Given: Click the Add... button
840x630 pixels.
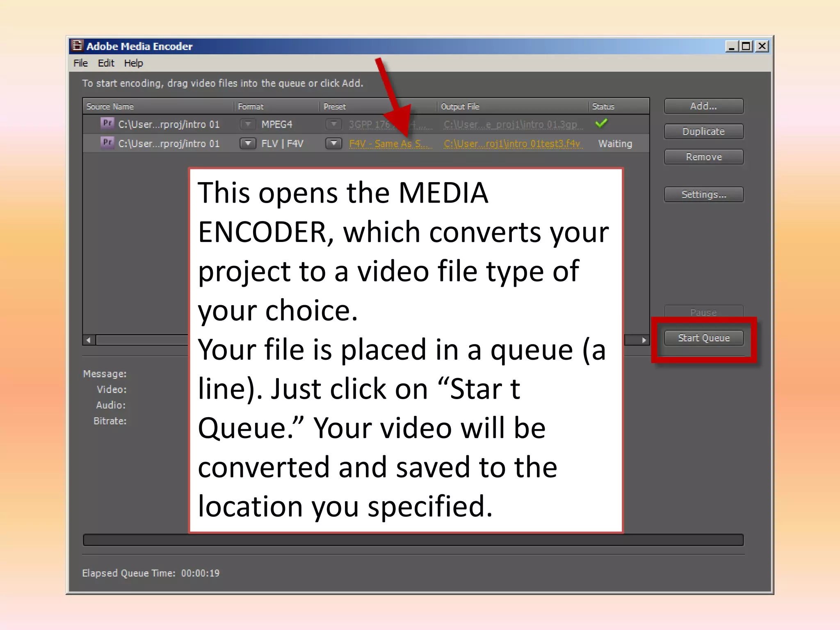Looking at the screenshot, I should (703, 106).
